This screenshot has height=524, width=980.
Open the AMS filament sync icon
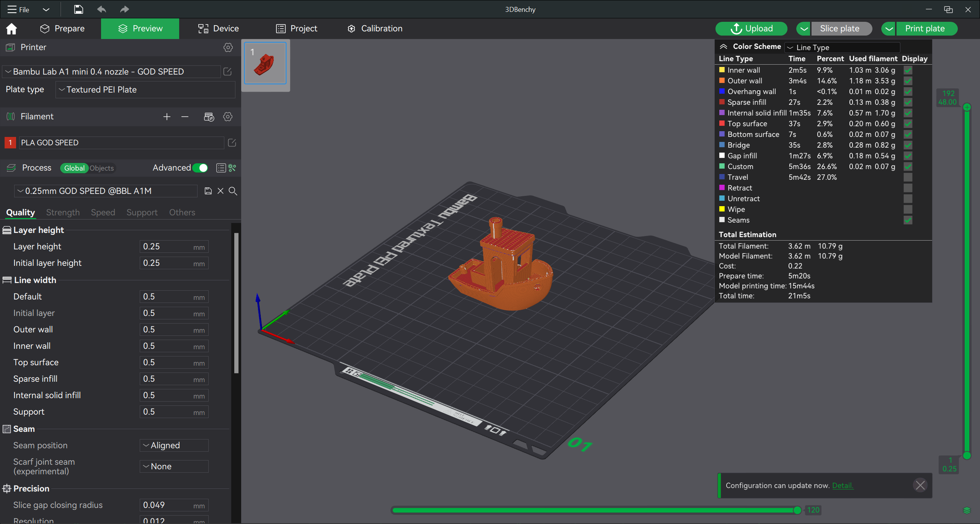209,117
